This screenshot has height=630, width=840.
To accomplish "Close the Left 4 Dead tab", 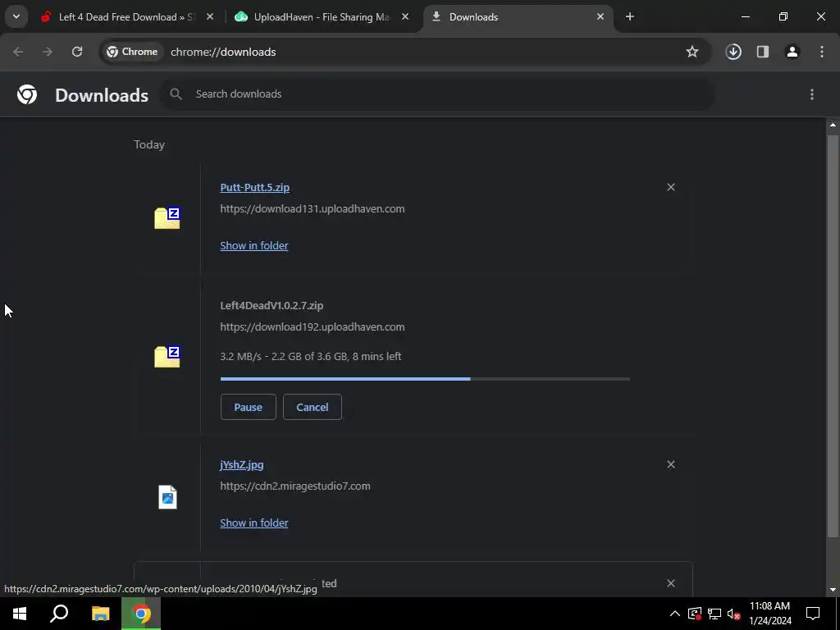I will 210,17.
